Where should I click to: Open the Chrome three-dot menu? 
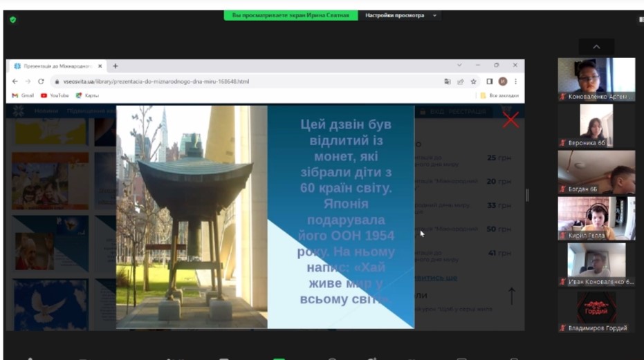515,82
